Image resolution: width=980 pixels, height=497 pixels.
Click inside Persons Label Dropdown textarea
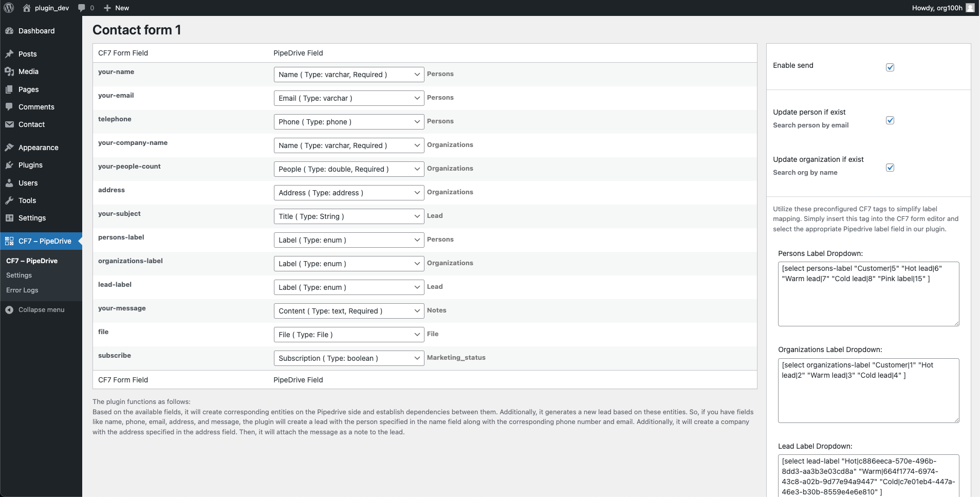[x=868, y=294]
